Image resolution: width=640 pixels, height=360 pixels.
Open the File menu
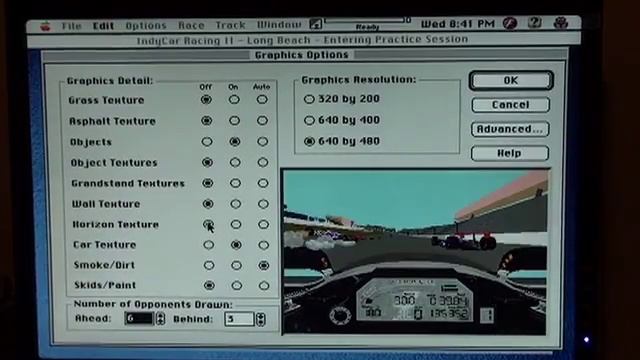pyautogui.click(x=71, y=26)
